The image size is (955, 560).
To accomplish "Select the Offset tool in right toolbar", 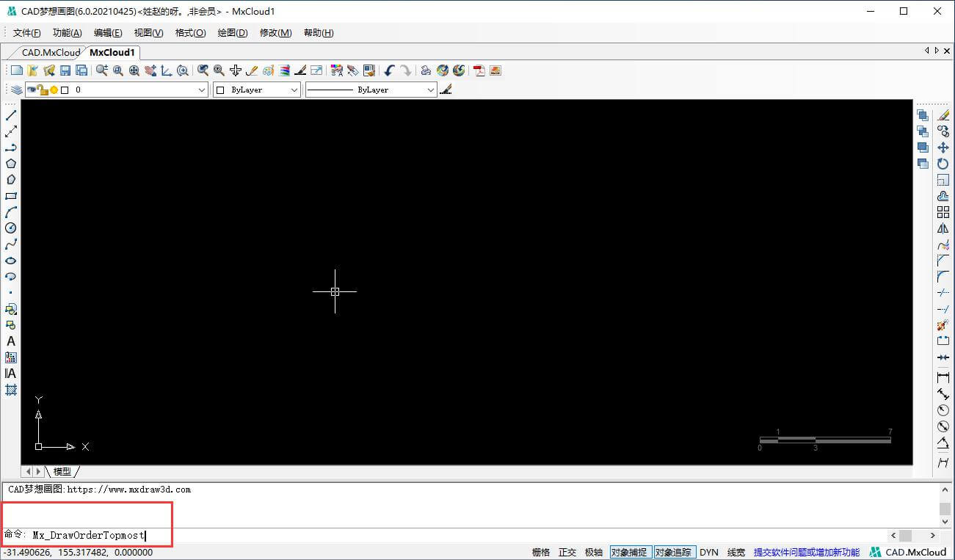I will tap(943, 196).
